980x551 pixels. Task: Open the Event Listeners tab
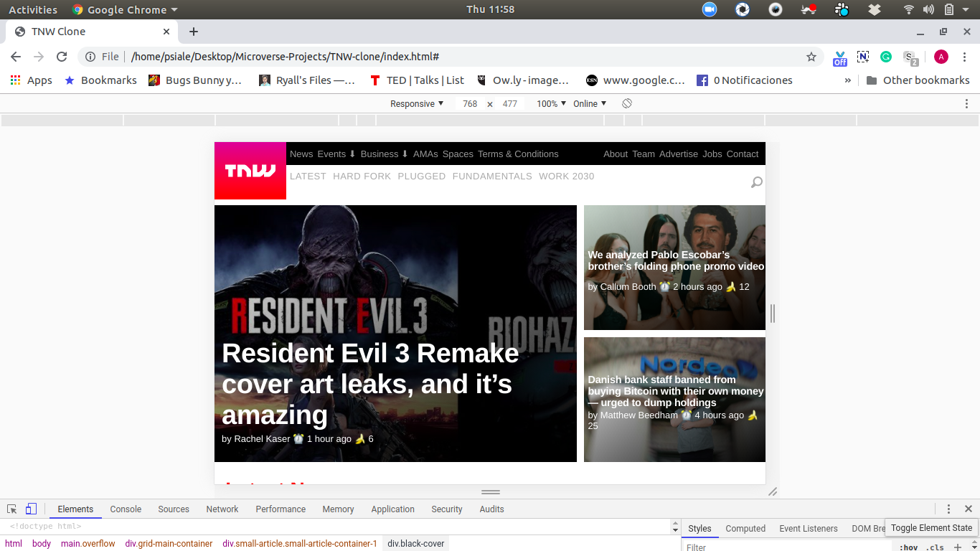[x=809, y=529]
